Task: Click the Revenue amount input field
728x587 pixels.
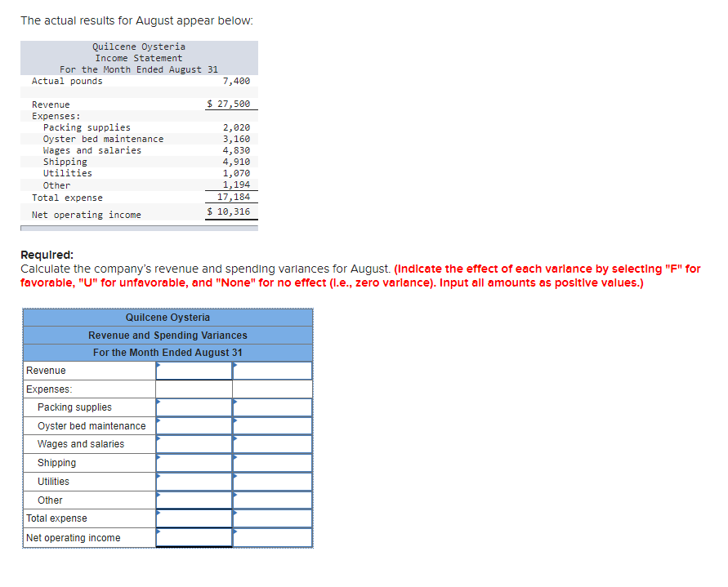Action: [x=194, y=370]
